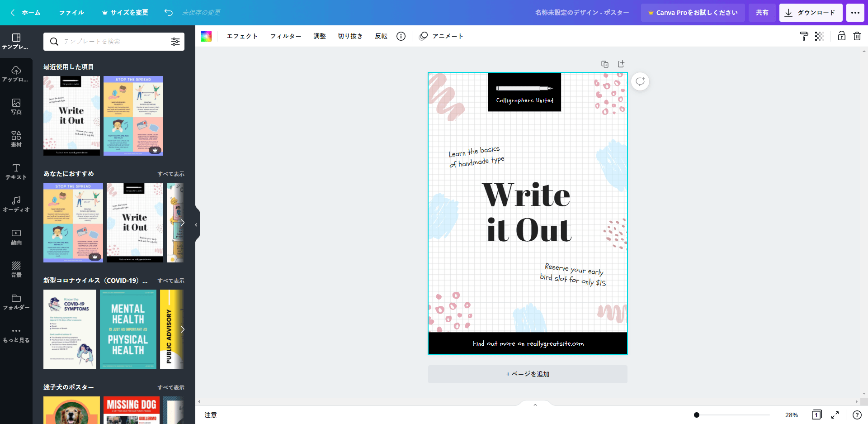Open the rainbow color picker swatch
The height and width of the screenshot is (424, 868).
(x=206, y=36)
